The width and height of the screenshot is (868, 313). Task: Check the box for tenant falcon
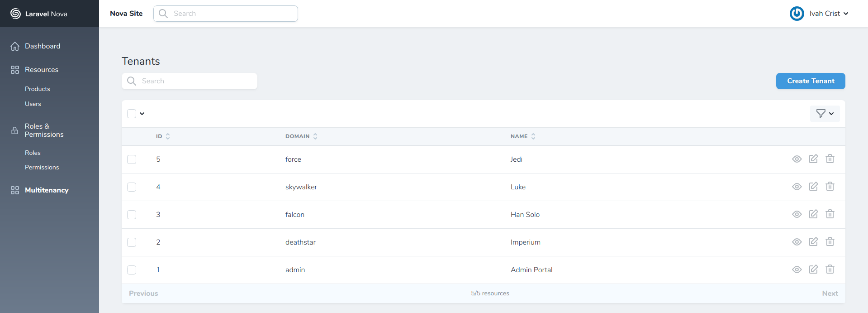(132, 215)
